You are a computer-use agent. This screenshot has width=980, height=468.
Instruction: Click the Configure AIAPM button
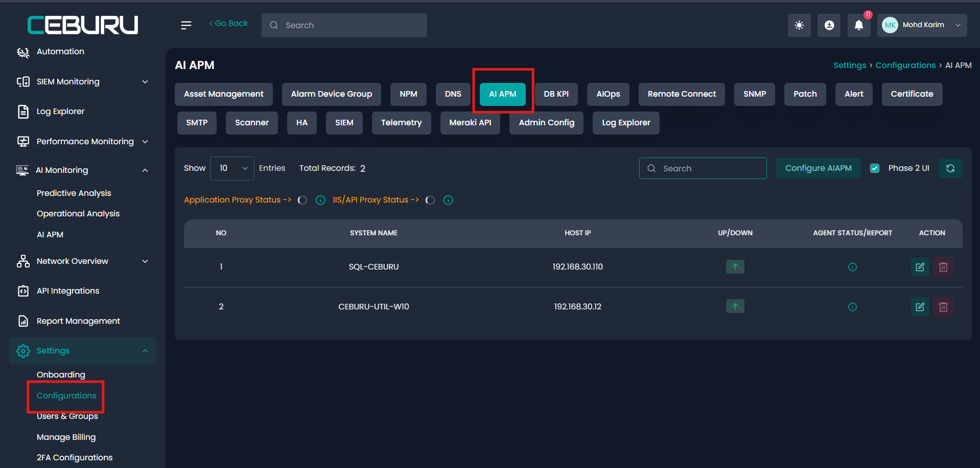tap(819, 168)
